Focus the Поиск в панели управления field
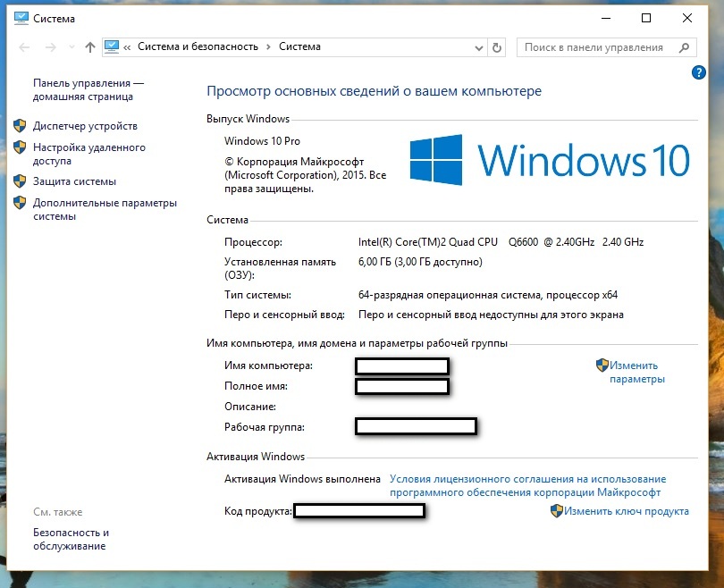Screen dimensions: 724x588 (x=594, y=47)
